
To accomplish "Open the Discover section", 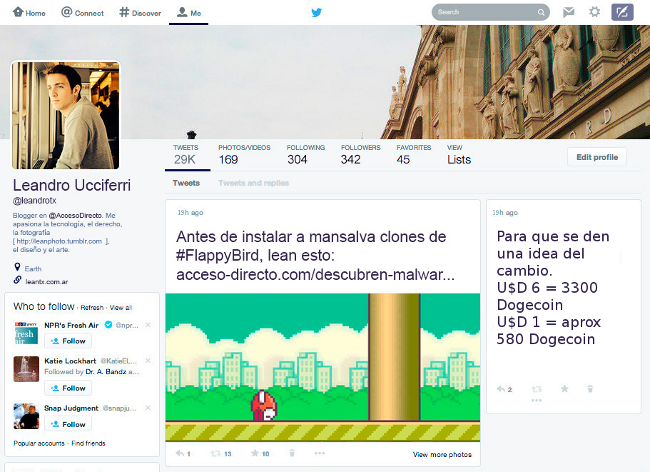I will (140, 12).
